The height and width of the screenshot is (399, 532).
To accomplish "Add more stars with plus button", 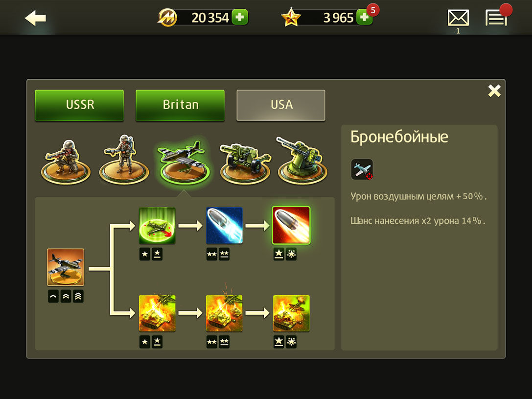I will pyautogui.click(x=365, y=17).
